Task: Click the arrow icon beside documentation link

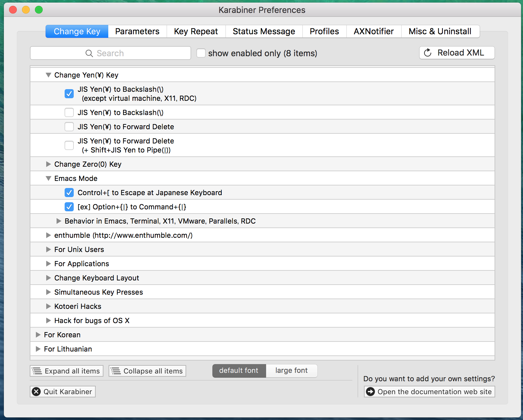Action: click(x=370, y=392)
